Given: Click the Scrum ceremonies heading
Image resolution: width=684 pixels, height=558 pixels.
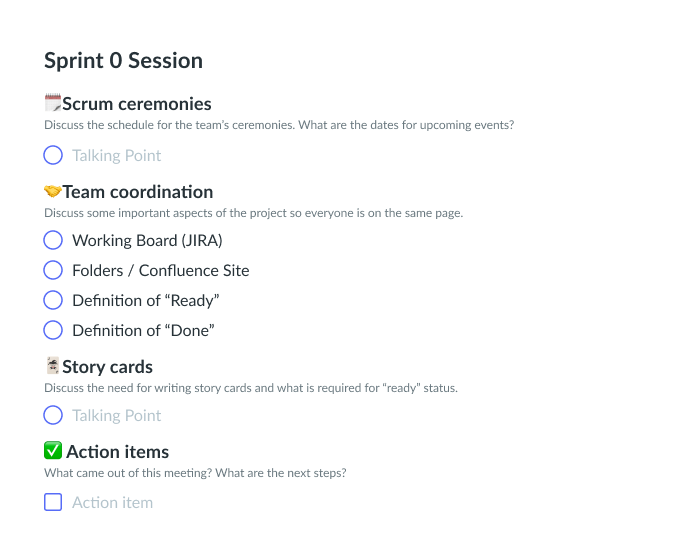Looking at the screenshot, I should 137,104.
